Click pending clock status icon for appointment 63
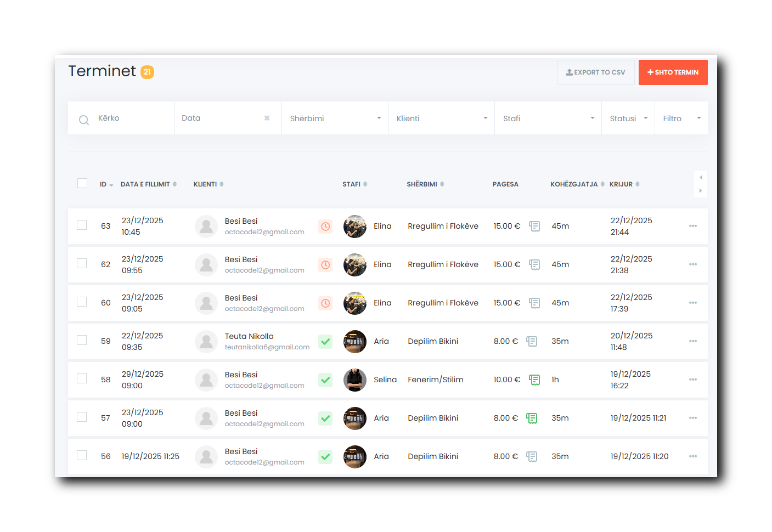 (325, 226)
